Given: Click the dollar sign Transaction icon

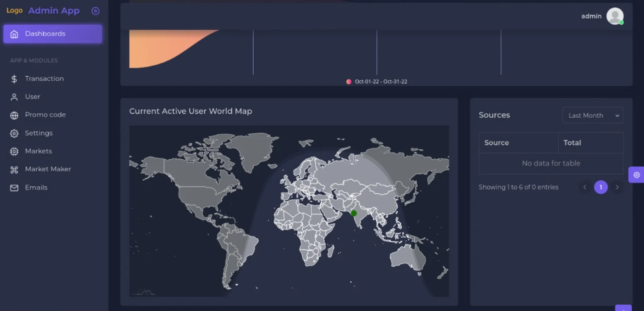Looking at the screenshot, I should pyautogui.click(x=14, y=79).
